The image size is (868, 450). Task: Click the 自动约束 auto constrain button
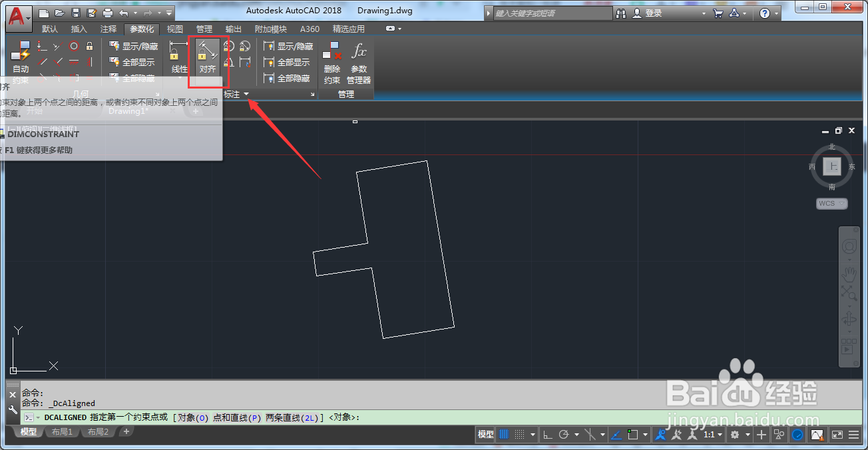21,63
